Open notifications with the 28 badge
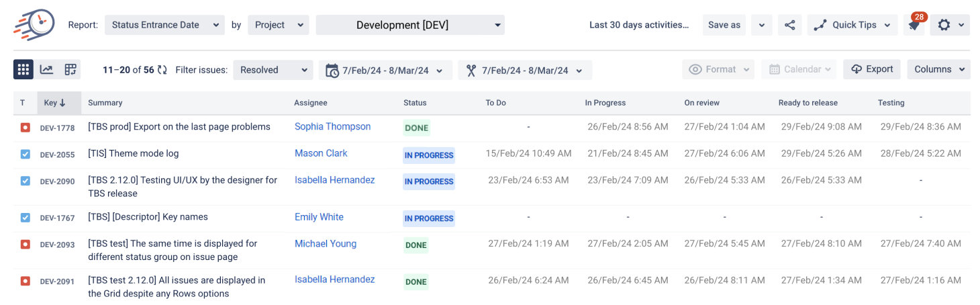 [914, 24]
